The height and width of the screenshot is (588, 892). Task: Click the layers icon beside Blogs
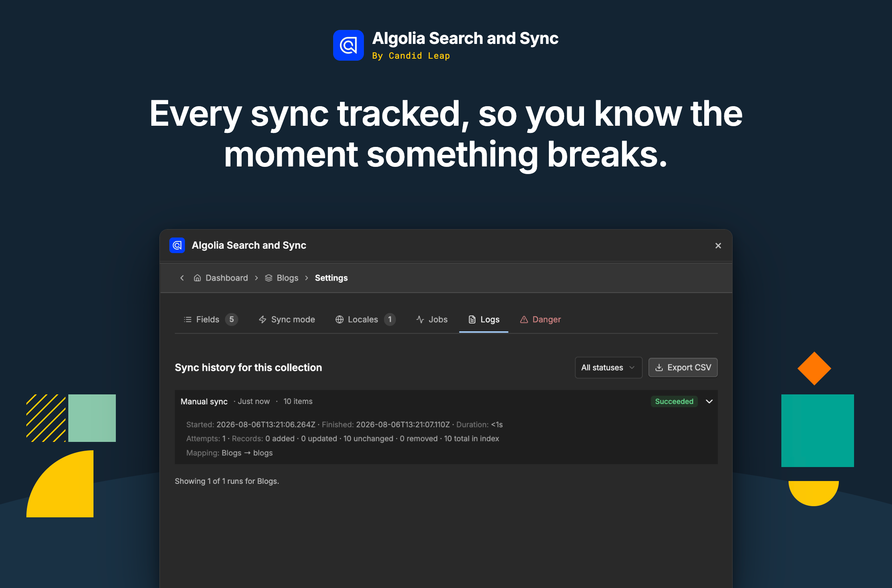[x=269, y=278]
